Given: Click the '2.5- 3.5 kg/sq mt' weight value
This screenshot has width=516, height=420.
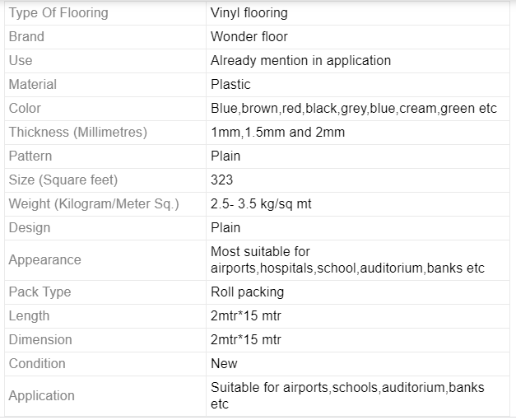Looking at the screenshot, I should [x=261, y=204].
